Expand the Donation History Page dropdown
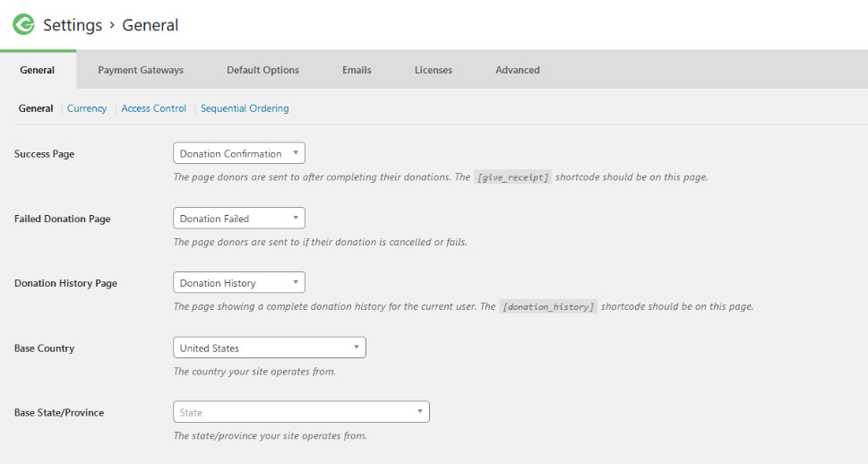This screenshot has height=464, width=868. (238, 283)
